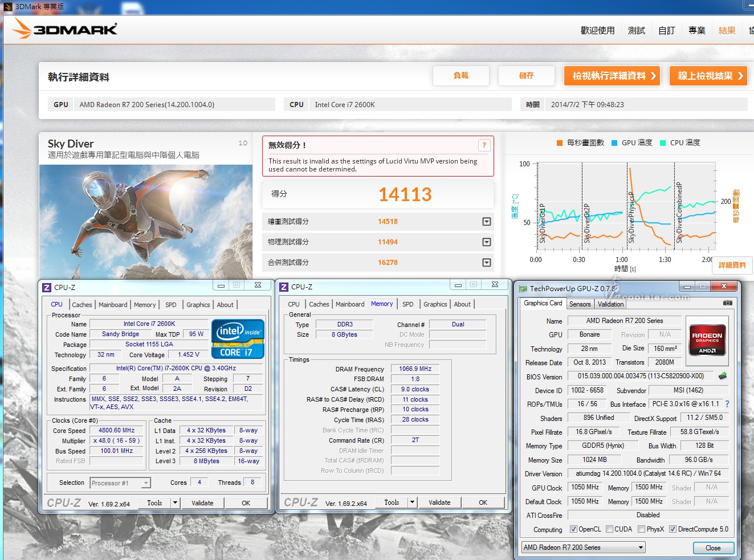Click the GPU Clock 1050 MHz field
Image resolution: width=754 pixels, height=560 pixels.
585,488
